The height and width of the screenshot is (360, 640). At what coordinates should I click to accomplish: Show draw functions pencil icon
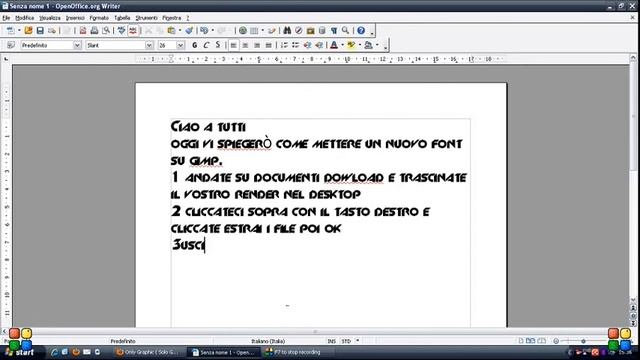272,31
